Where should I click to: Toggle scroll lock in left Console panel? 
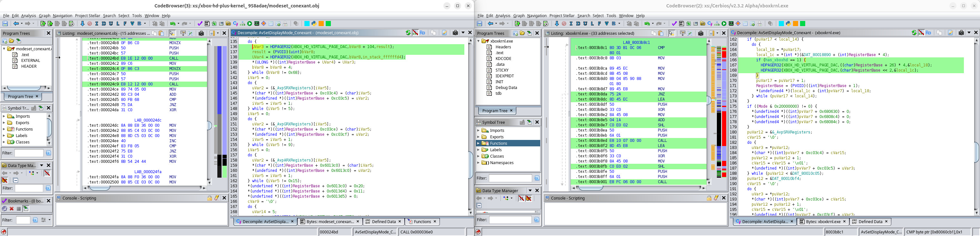[210, 198]
